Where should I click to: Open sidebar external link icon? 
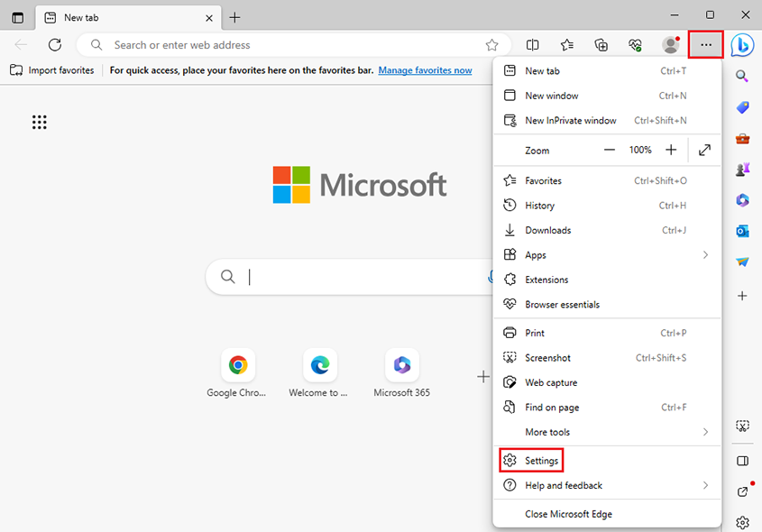[742, 491]
